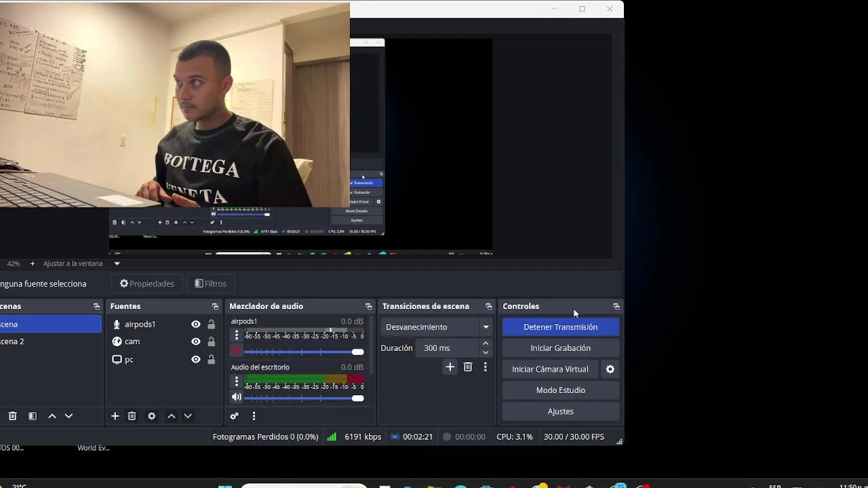Remove scene transition trash icon
Viewport: 868px width, 488px height.
point(468,367)
